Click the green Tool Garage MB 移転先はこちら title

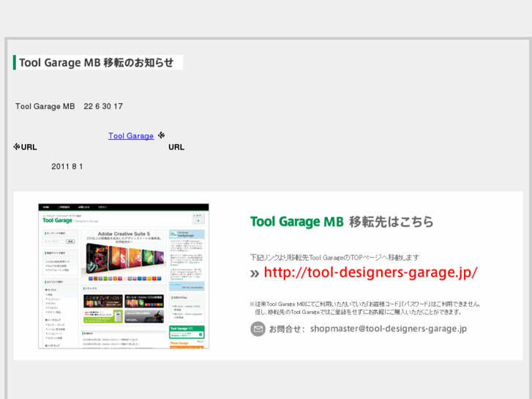coord(342,222)
